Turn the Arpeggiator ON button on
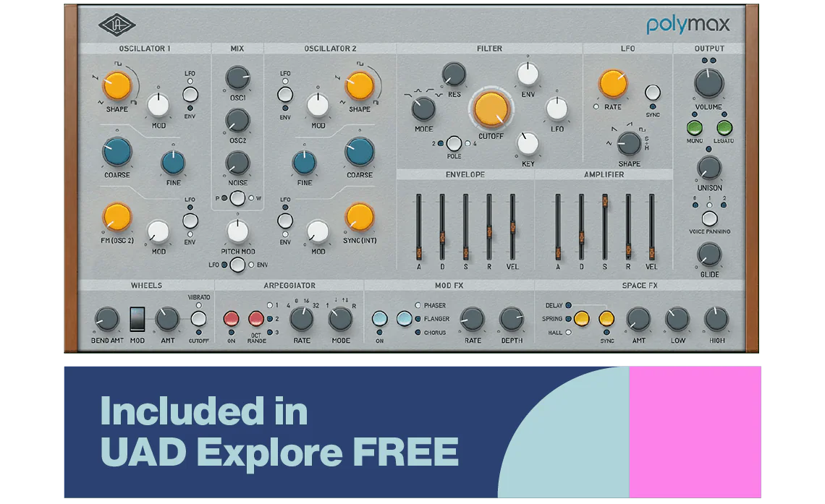825x504 pixels. tap(232, 318)
